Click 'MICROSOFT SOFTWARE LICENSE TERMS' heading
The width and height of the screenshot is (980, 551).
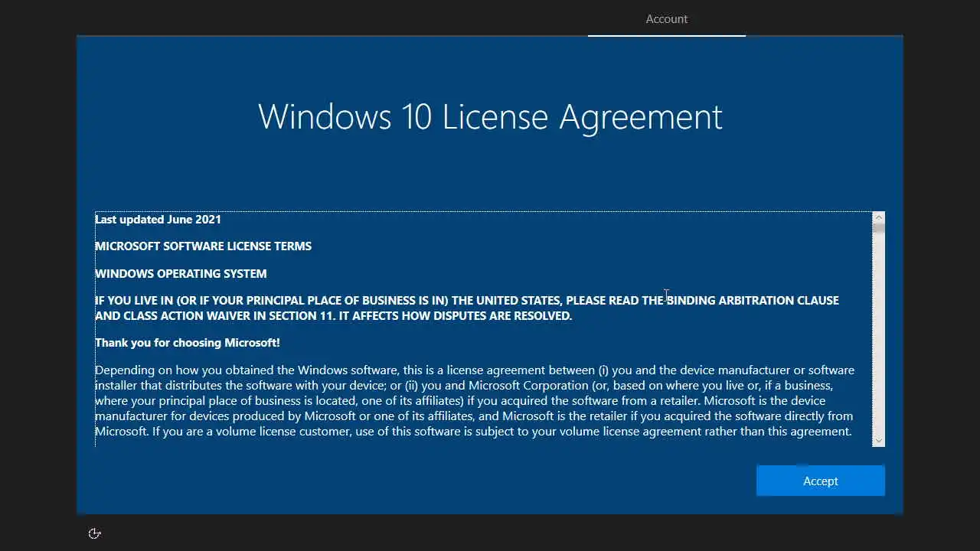click(203, 246)
